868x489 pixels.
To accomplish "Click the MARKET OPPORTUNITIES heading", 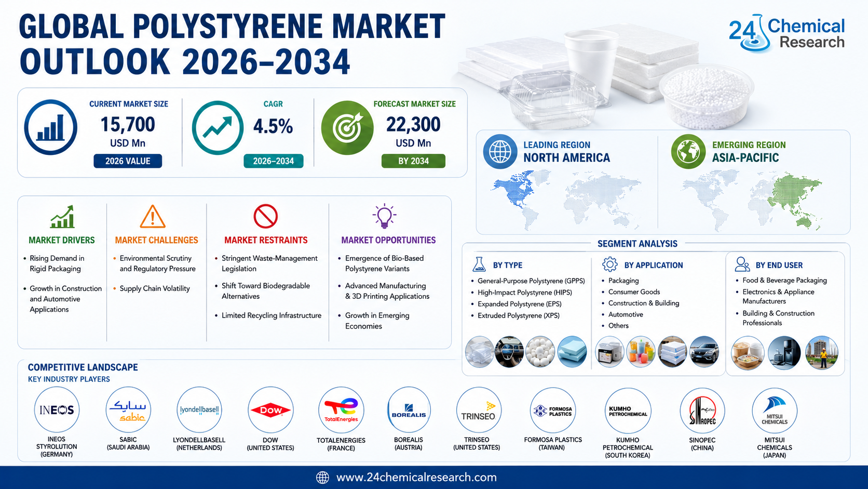I will click(388, 240).
